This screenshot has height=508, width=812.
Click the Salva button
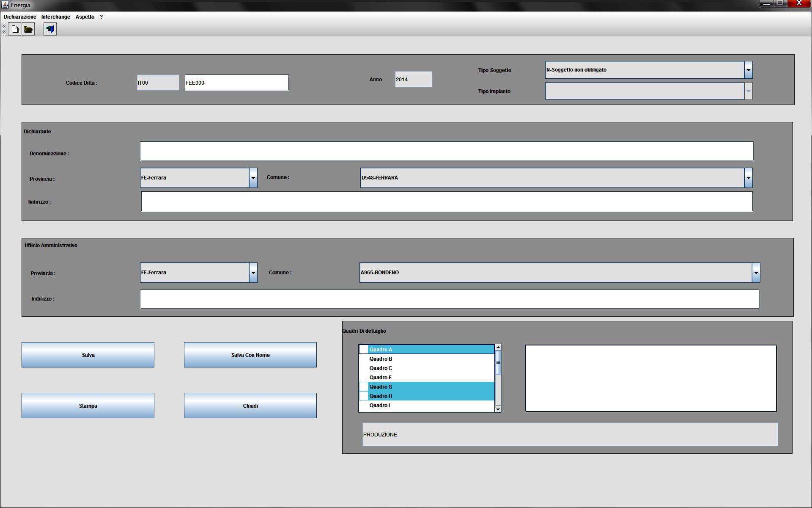point(88,355)
